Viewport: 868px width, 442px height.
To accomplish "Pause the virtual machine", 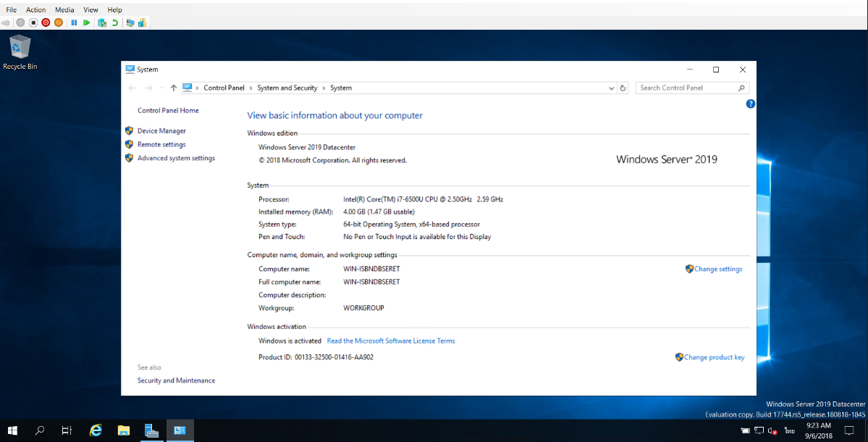I will (74, 22).
